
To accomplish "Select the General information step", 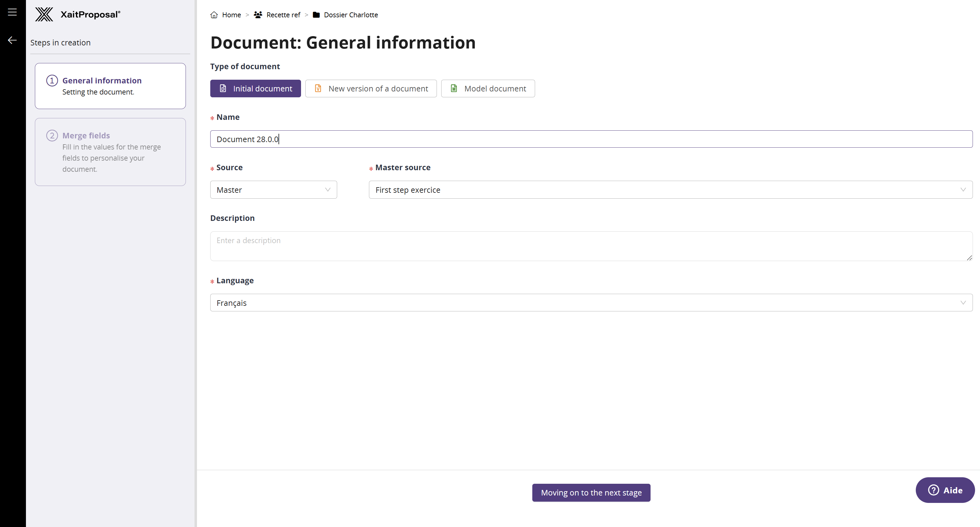I will [x=110, y=86].
